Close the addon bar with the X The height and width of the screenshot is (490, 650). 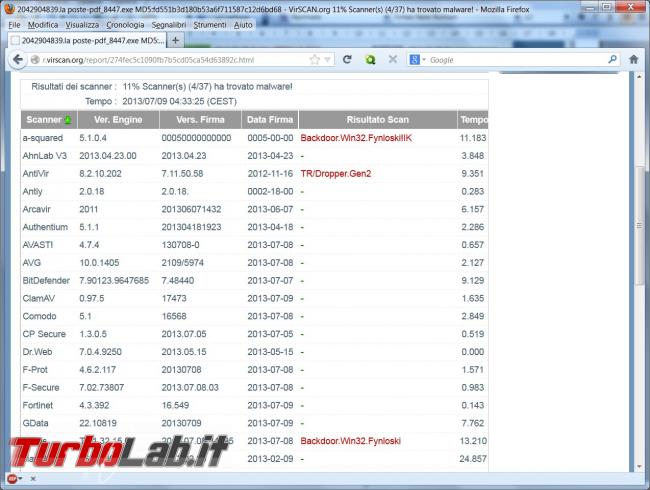pyautogui.click(x=33, y=479)
